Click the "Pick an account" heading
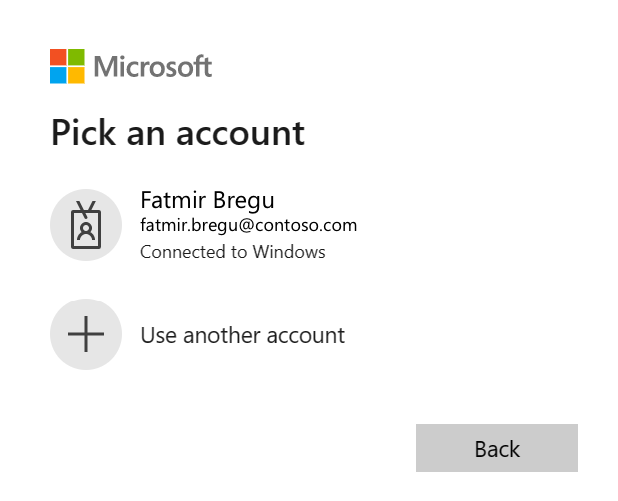The height and width of the screenshot is (501, 618). tap(177, 132)
